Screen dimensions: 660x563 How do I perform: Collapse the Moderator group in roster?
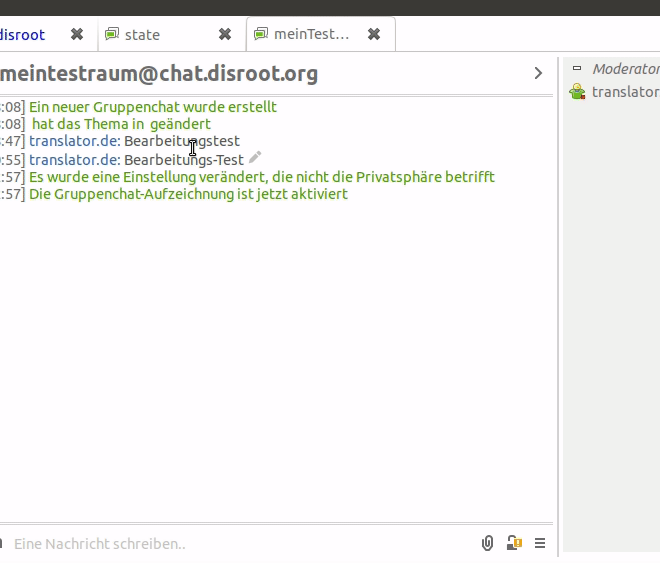(x=576, y=68)
